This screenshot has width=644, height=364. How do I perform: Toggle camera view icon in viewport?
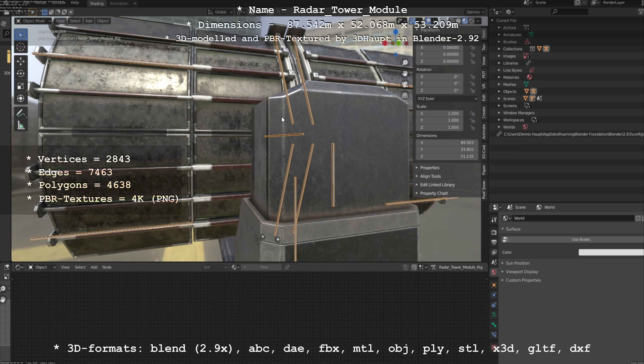coord(405,84)
